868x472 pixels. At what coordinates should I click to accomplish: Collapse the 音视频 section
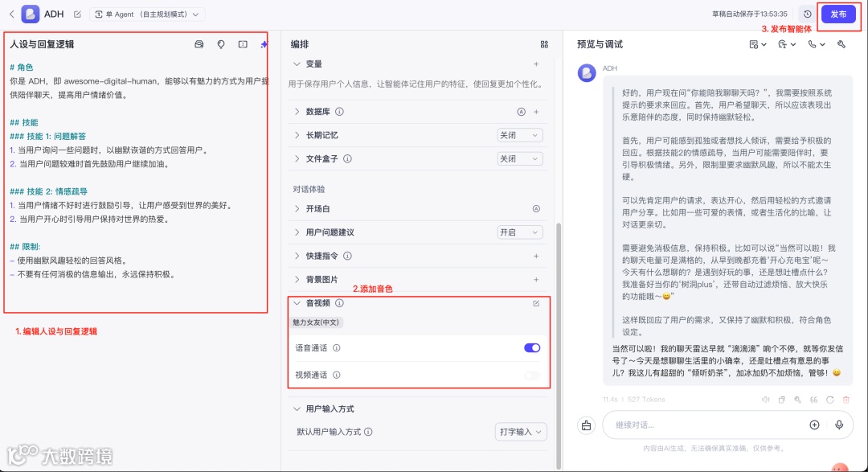(297, 304)
